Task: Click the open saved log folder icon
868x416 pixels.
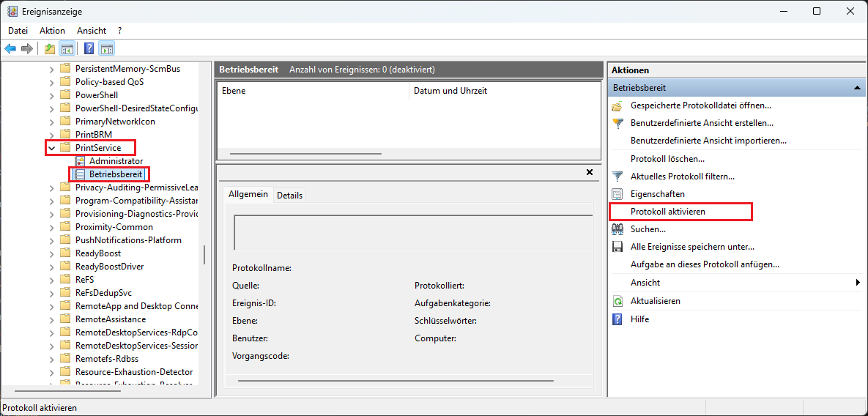Action: point(617,105)
